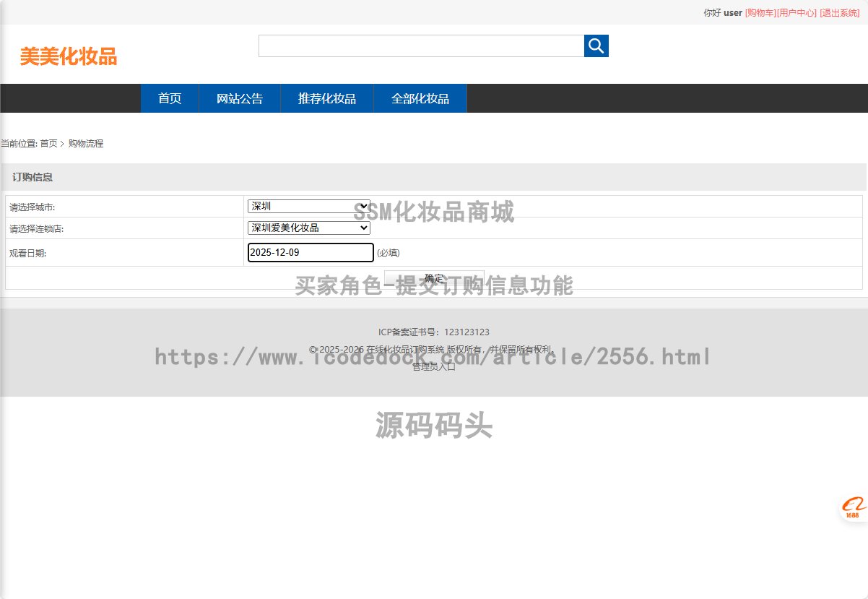This screenshot has height=599, width=868.
Task: Expand the city dropdown showing 深圳
Action: [x=308, y=207]
